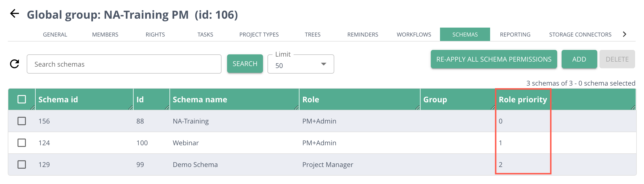The image size is (644, 184).
Task: Sort by Role priority column header
Action: (523, 100)
